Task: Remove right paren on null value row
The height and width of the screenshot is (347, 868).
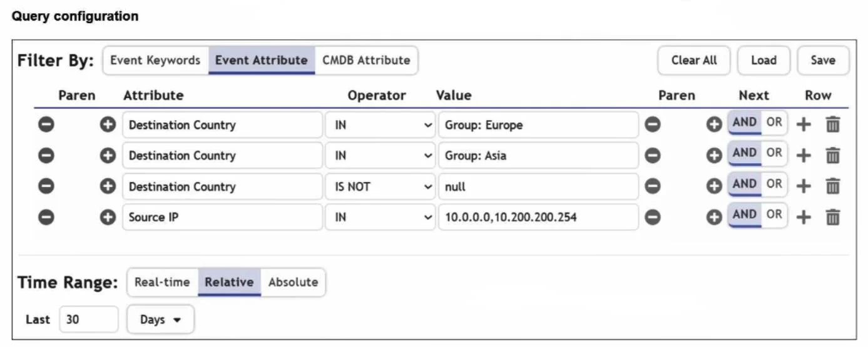Action: tap(653, 186)
